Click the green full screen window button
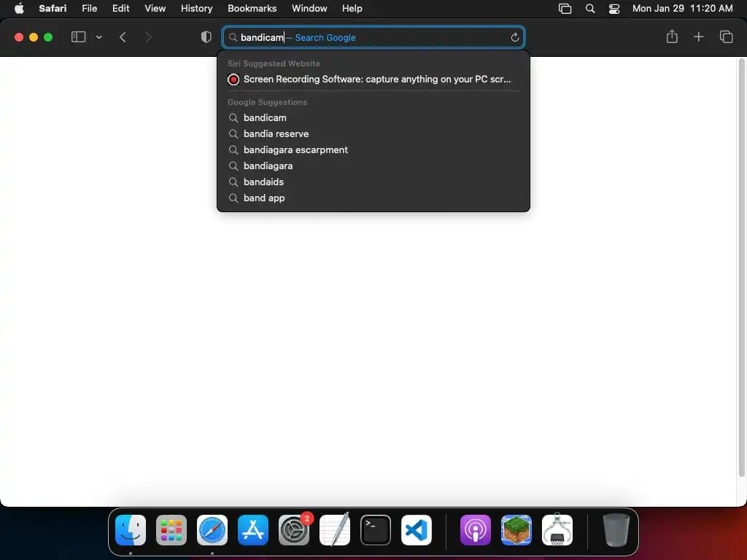 48,37
